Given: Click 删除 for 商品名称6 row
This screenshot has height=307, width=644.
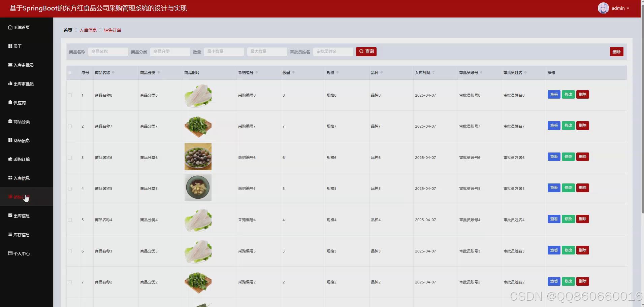Looking at the screenshot, I should (x=582, y=157).
